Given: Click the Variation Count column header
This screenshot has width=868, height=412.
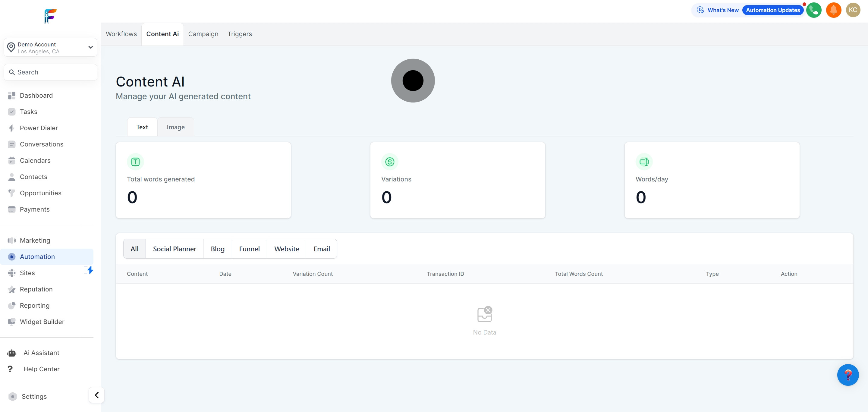Looking at the screenshot, I should point(313,274).
